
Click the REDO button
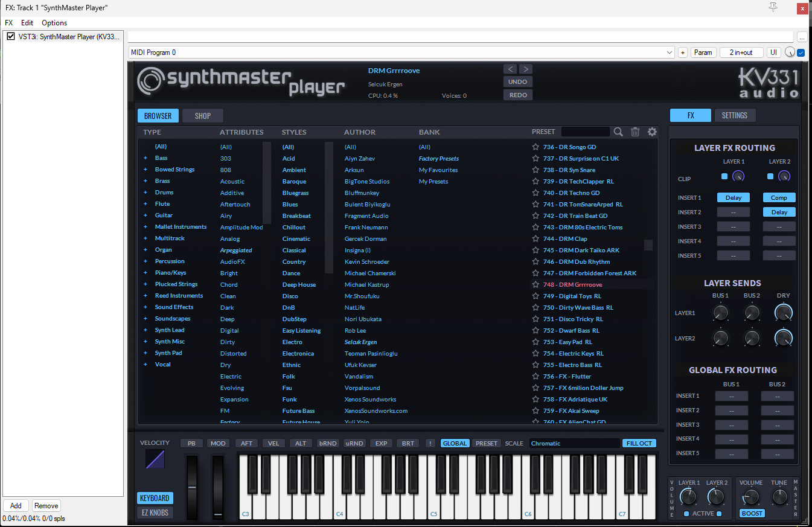pos(518,95)
